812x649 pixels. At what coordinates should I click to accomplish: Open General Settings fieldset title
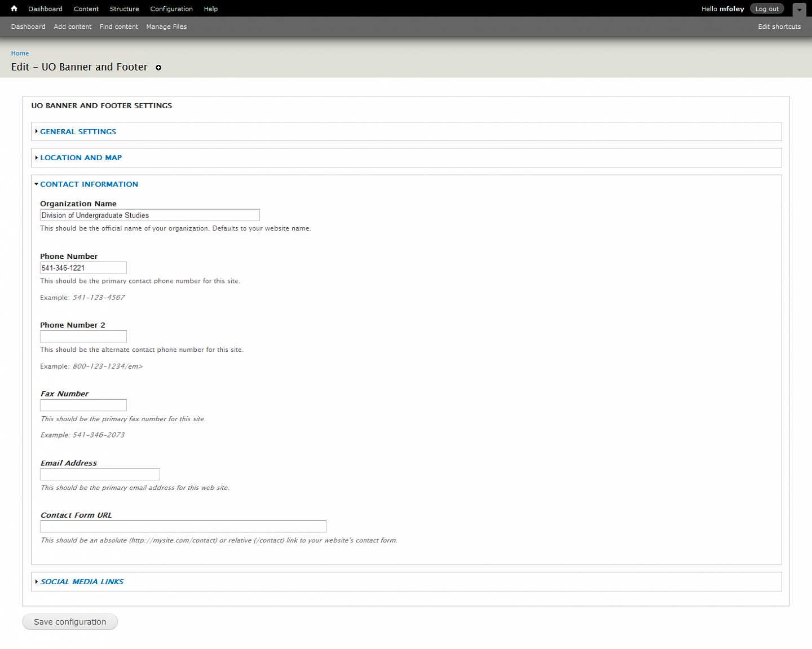click(78, 131)
